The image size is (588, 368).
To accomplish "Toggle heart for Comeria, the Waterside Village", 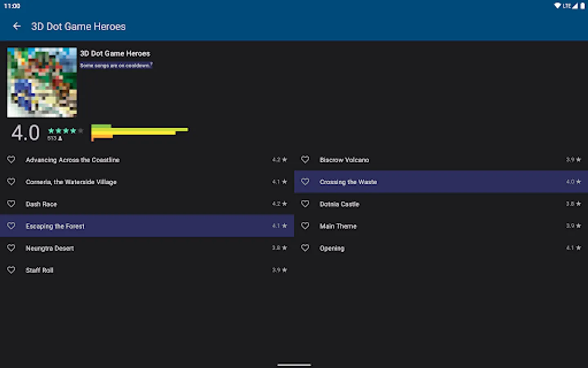I will [x=11, y=182].
